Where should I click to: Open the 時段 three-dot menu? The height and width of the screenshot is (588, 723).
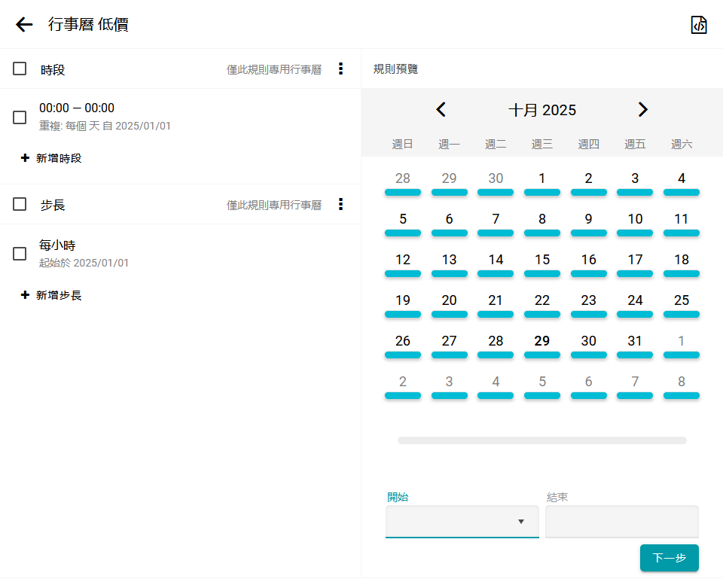(x=340, y=69)
